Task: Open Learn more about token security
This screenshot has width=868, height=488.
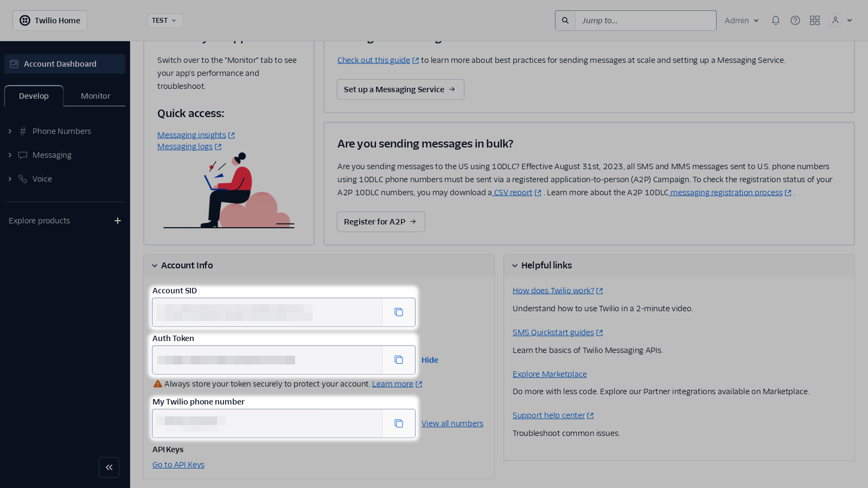Action: [x=393, y=384]
